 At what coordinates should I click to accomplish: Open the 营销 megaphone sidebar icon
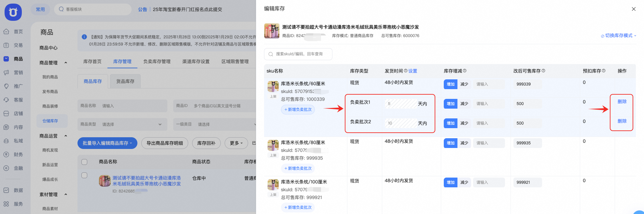coord(6,73)
